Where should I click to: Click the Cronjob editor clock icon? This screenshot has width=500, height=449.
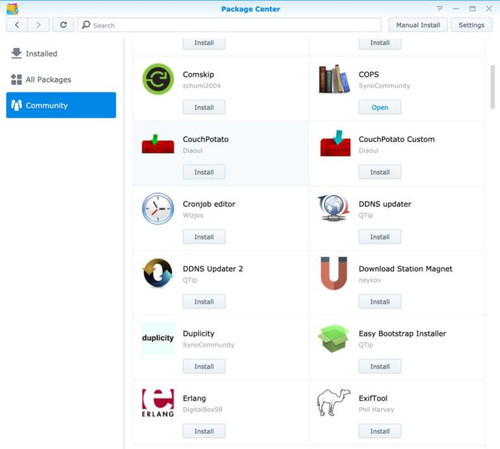point(158,208)
